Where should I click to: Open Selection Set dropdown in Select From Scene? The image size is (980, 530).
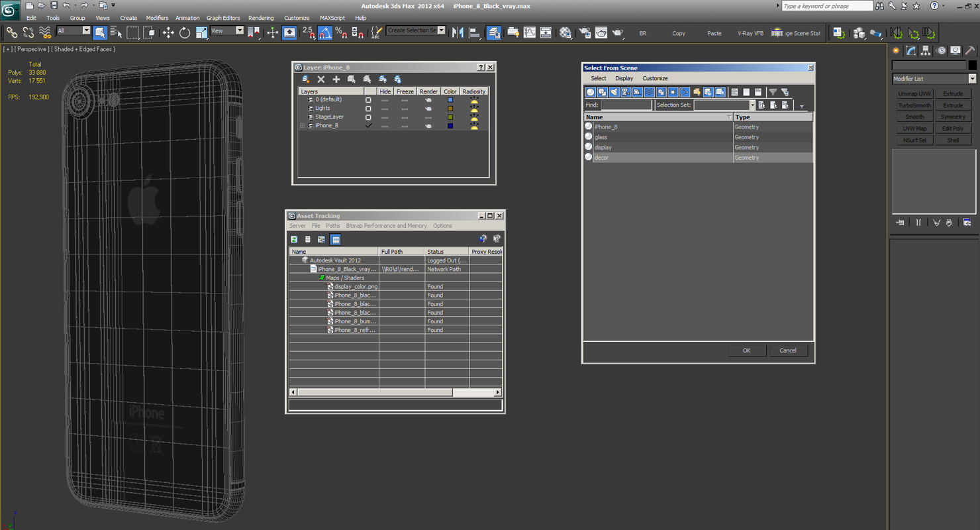tap(752, 105)
